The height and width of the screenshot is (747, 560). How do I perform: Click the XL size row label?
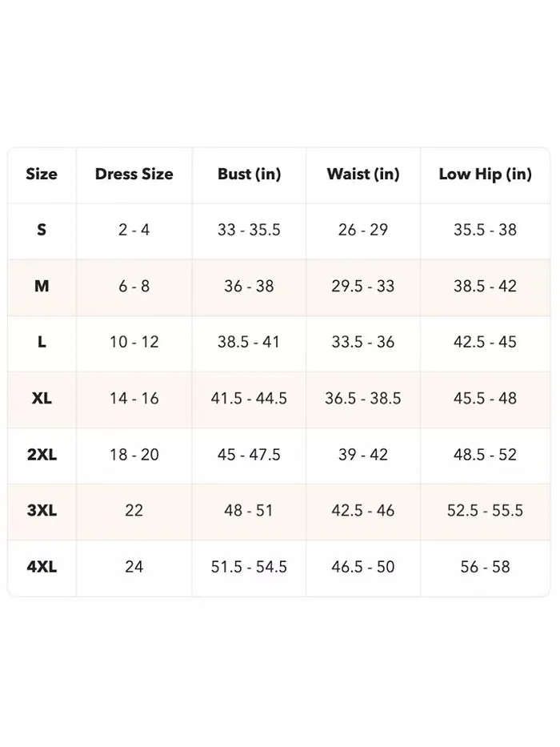pyautogui.click(x=42, y=398)
